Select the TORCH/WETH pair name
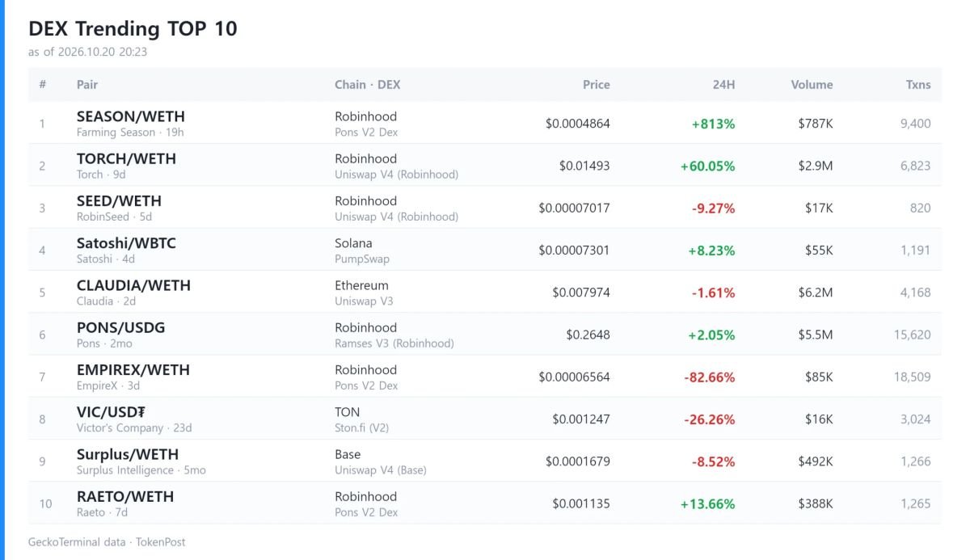970x560 pixels. (x=126, y=158)
